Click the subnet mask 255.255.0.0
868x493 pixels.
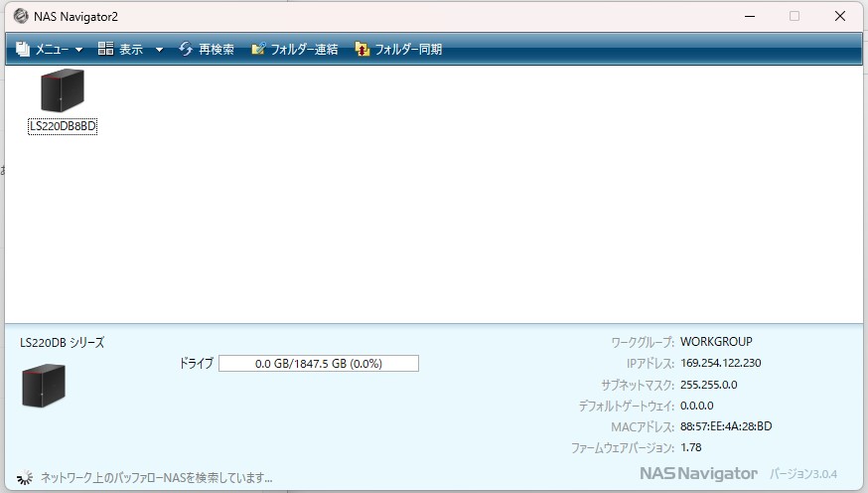[x=708, y=385]
